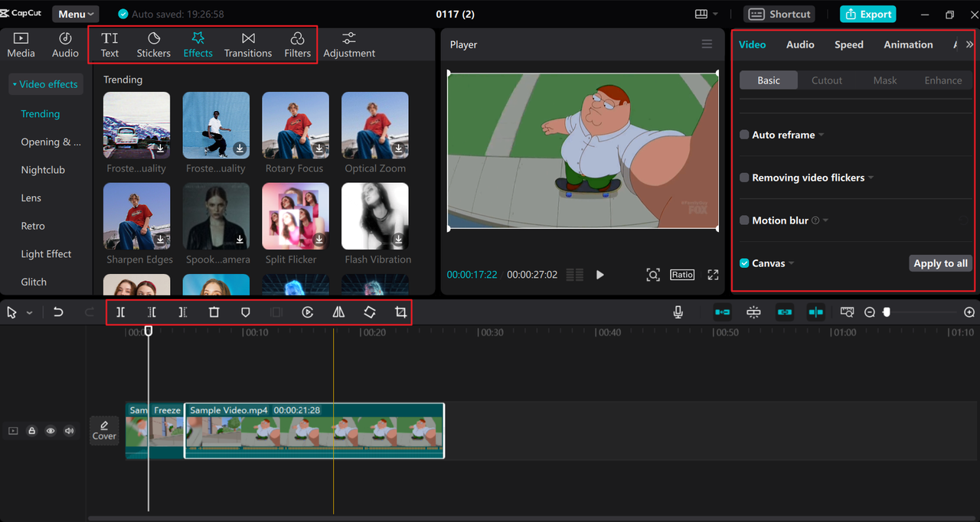Click the Cover button on timeline
Screen dimensions: 980x522
104,430
